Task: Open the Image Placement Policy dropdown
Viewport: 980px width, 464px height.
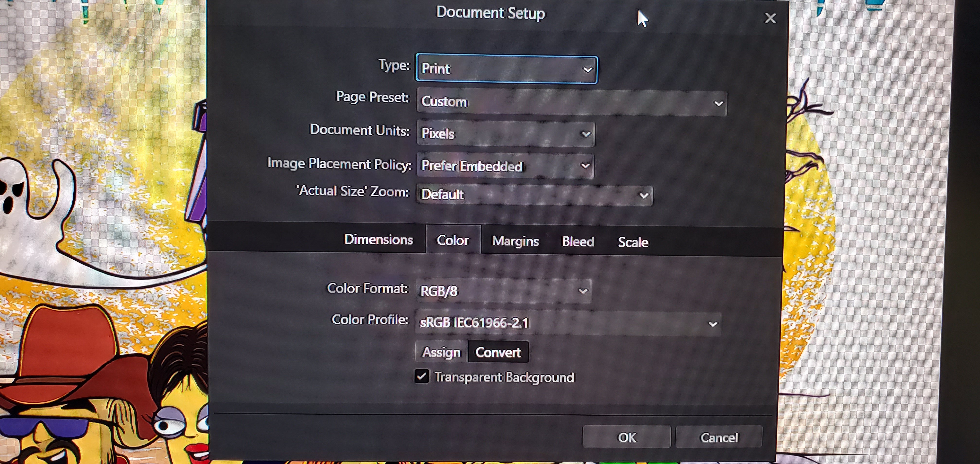Action: 505,166
